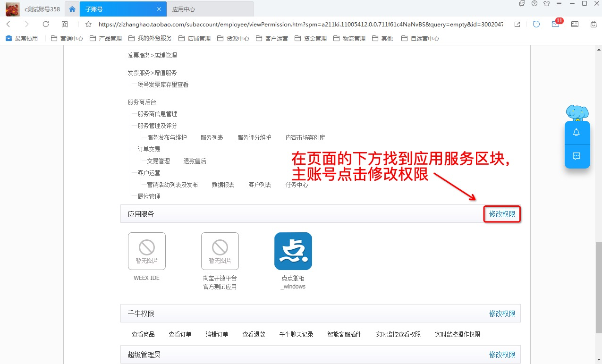Click the 退款售后 item

195,161
